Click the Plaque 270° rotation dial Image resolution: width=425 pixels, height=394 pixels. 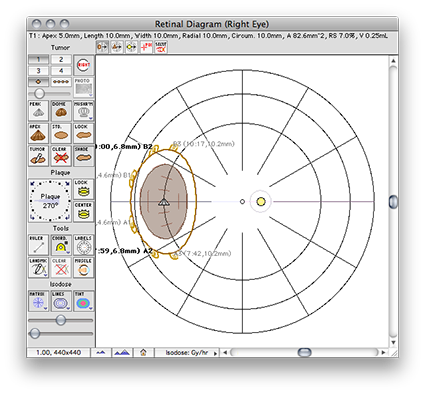pos(50,201)
